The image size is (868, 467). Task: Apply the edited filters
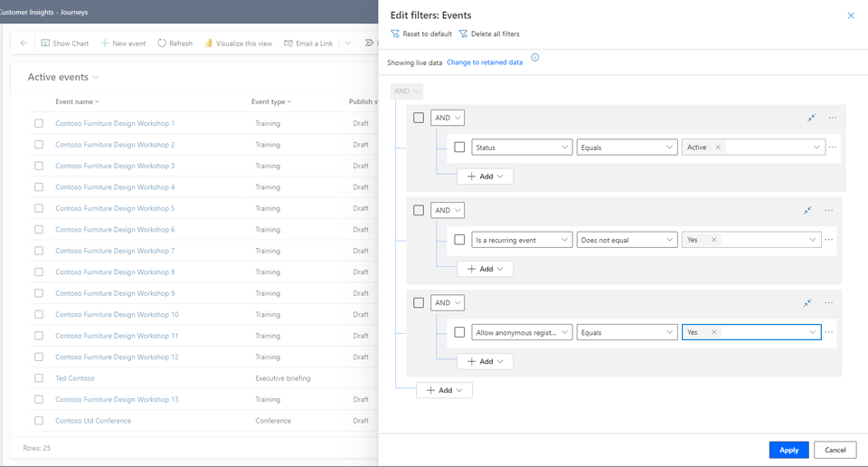(788, 450)
